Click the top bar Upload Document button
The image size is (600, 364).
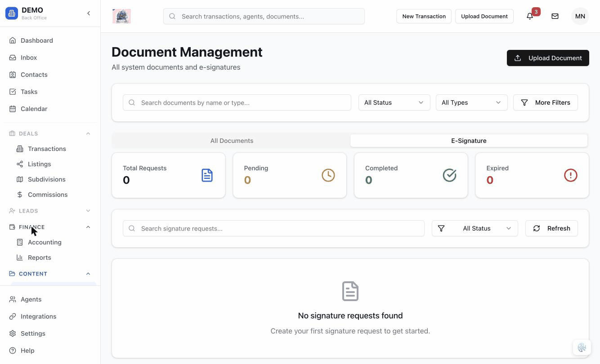(x=484, y=16)
